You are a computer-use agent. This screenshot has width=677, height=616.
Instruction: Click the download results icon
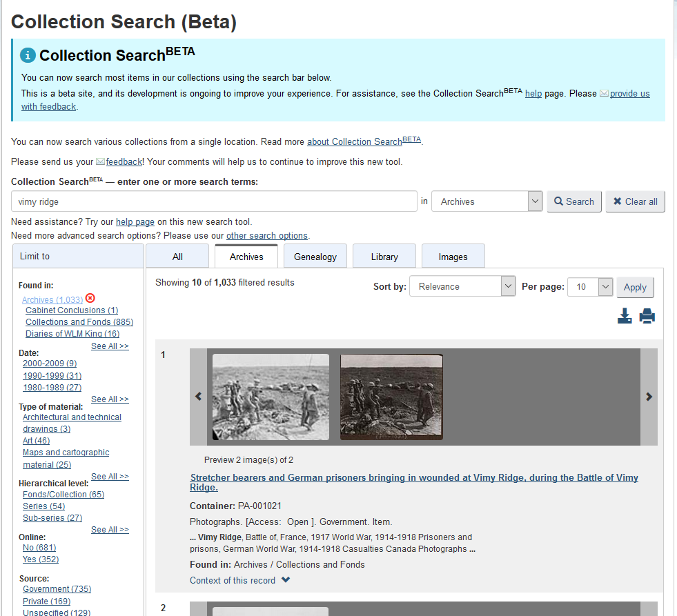pos(625,317)
